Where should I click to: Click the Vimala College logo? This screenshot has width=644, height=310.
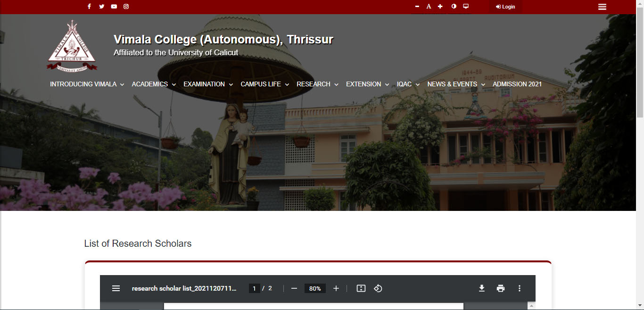(72, 46)
